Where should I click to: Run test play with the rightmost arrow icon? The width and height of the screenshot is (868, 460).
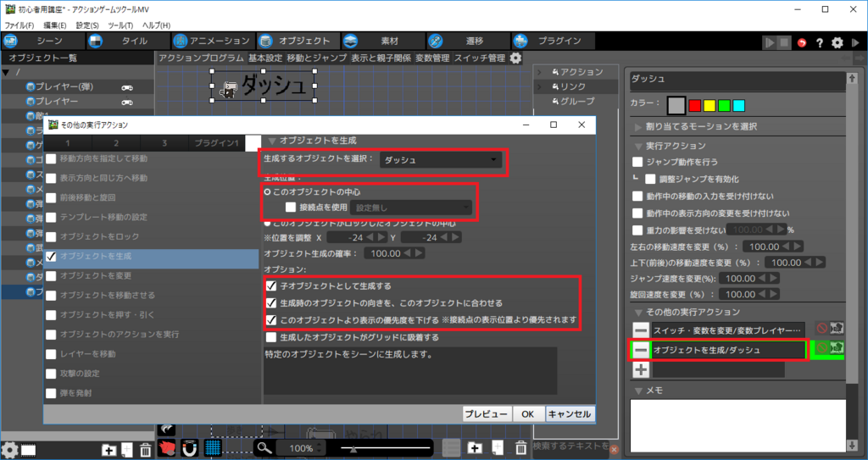856,42
